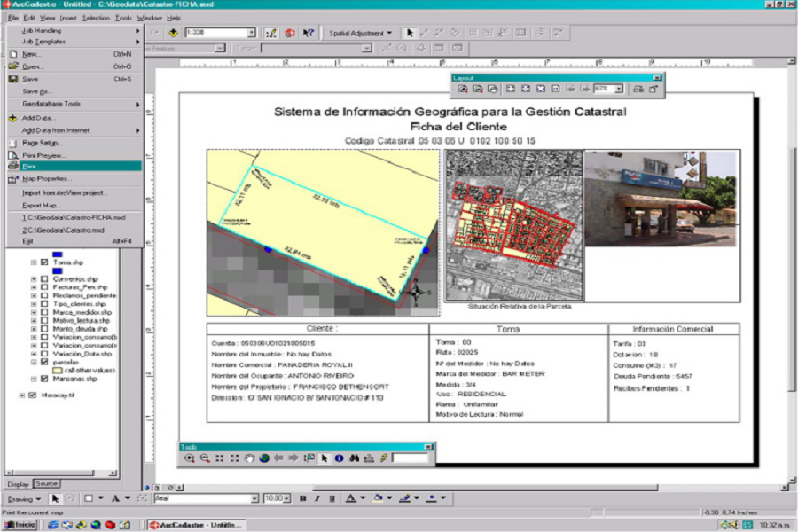Click the Underline formatting button
The height and width of the screenshot is (532, 798).
332,498
